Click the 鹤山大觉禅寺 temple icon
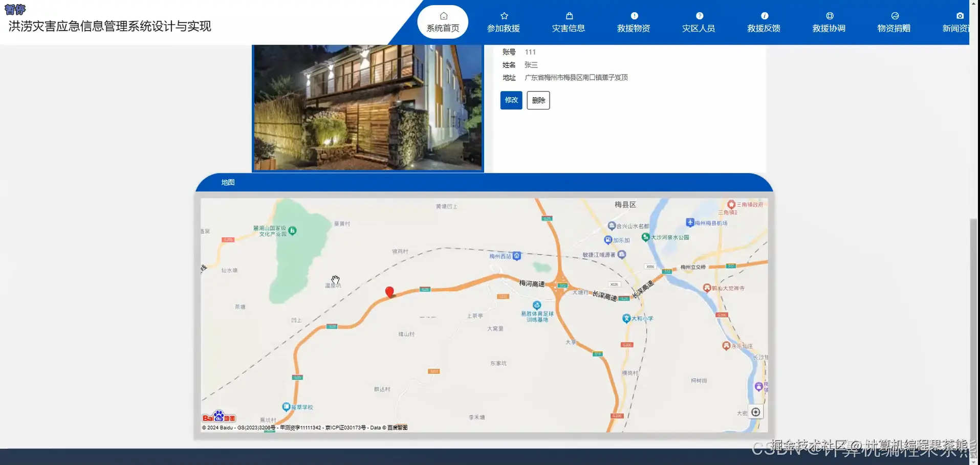The image size is (980, 465). (x=707, y=288)
